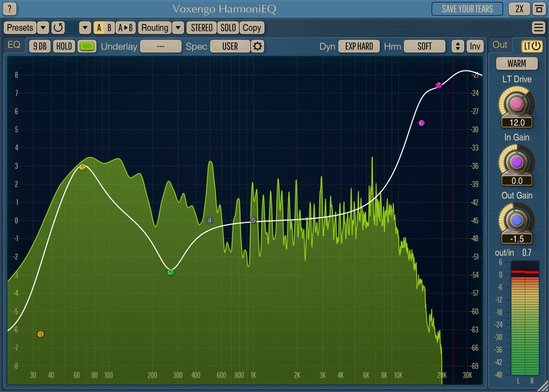Open the Spec USER mode selector
The height and width of the screenshot is (392, 549).
(x=229, y=46)
